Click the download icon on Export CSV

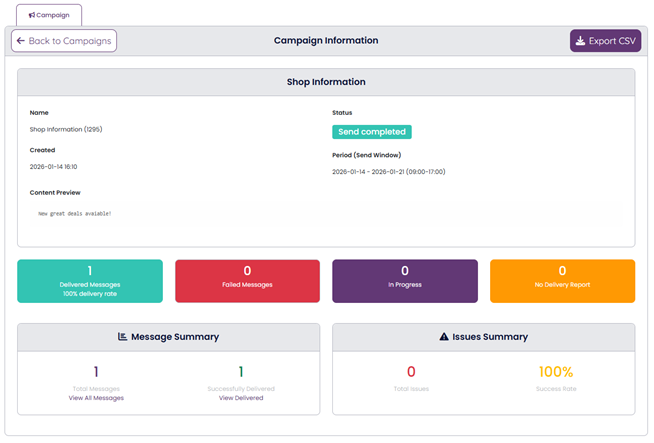[581, 41]
